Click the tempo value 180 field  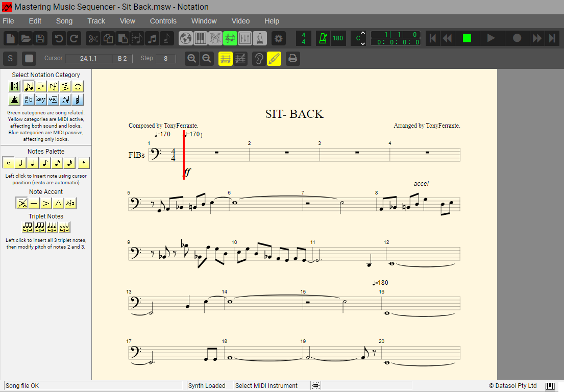(338, 38)
